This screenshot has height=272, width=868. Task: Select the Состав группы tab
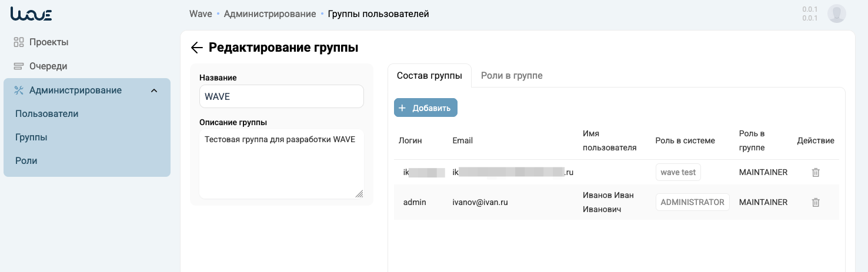pyautogui.click(x=429, y=76)
